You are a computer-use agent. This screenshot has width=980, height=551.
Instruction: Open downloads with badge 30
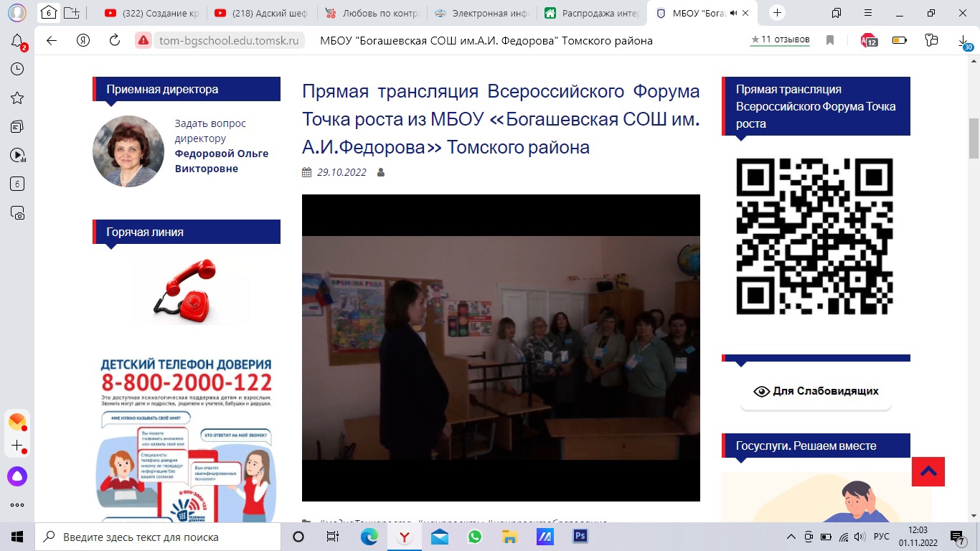[966, 42]
